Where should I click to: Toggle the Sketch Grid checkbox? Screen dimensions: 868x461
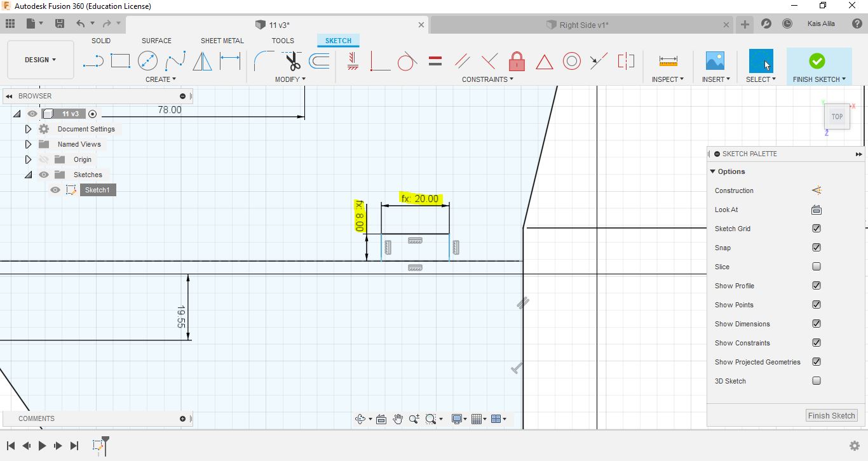(x=817, y=229)
